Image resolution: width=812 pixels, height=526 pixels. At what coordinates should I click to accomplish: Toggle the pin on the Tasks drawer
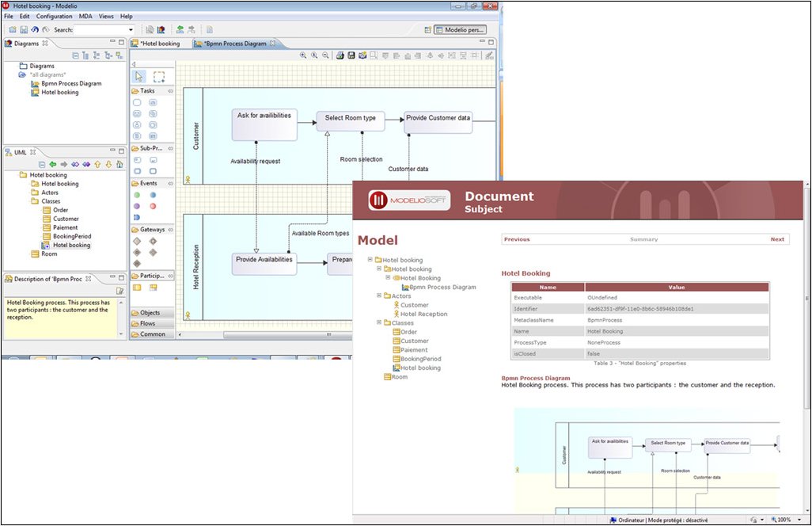pyautogui.click(x=170, y=90)
